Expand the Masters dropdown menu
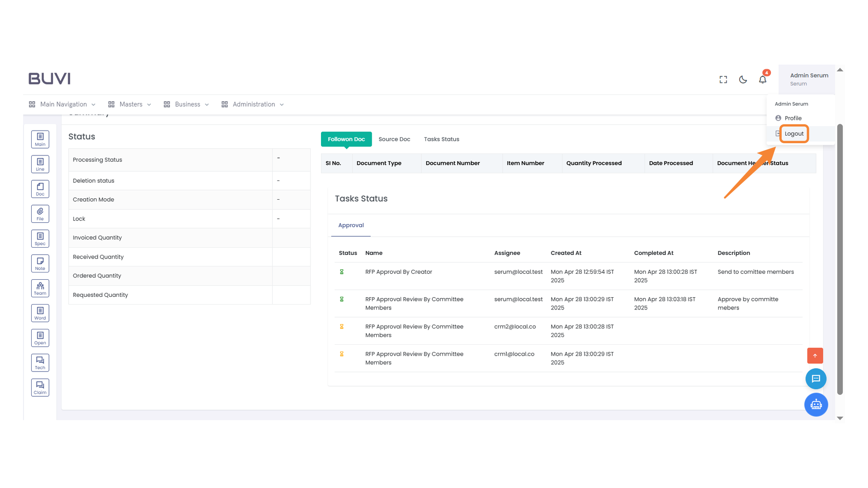The image size is (868, 488). pos(131,104)
